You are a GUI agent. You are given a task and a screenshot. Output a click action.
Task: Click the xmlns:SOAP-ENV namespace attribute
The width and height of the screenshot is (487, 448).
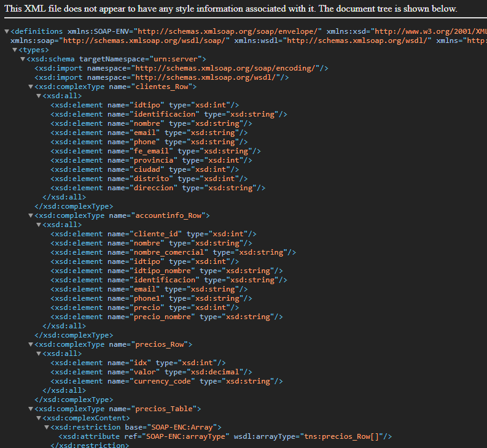195,31
